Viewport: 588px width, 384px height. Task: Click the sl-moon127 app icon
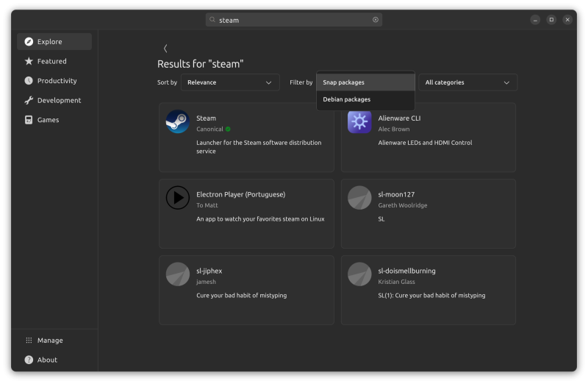(x=359, y=198)
